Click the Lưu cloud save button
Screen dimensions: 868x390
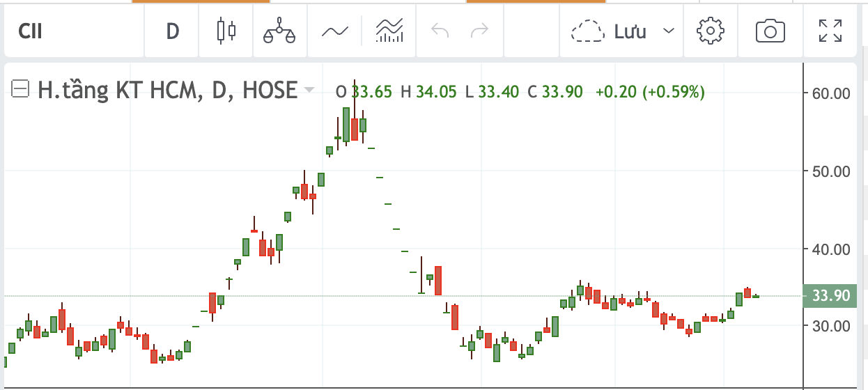click(x=609, y=31)
